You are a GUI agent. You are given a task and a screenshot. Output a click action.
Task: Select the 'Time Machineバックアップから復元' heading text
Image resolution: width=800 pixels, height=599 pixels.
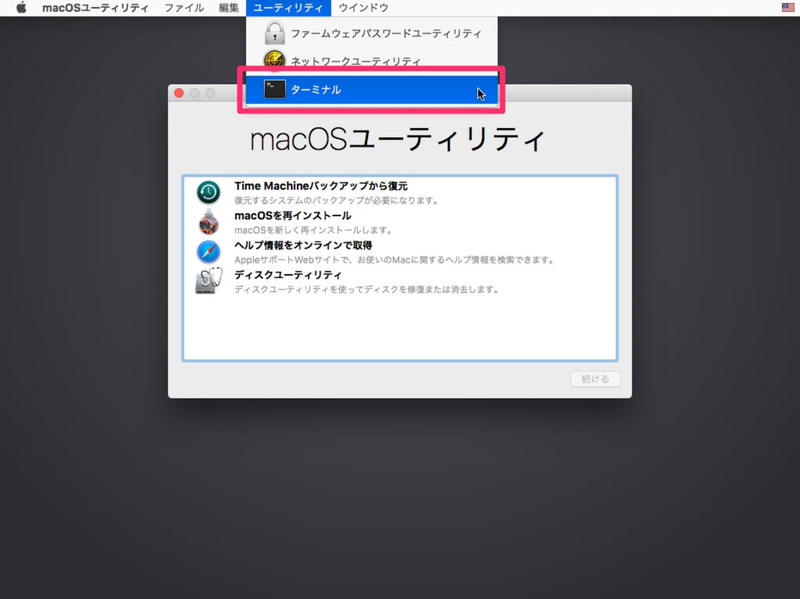[321, 186]
